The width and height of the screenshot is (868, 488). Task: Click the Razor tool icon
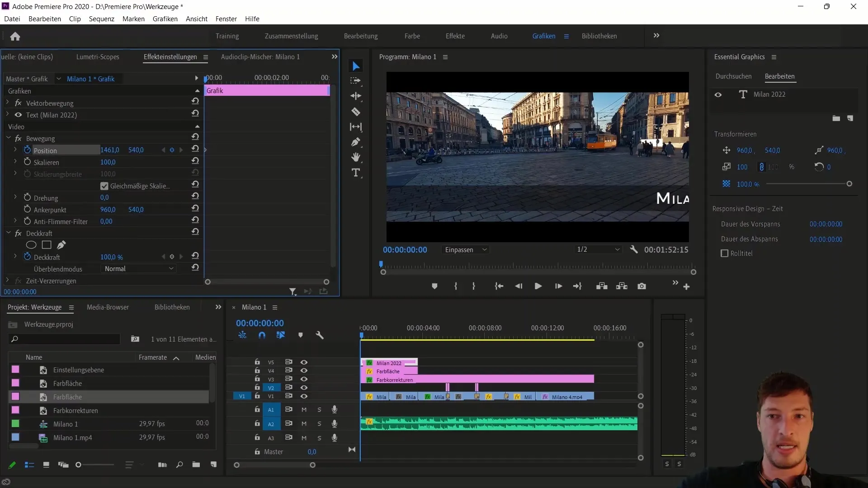[x=356, y=112]
